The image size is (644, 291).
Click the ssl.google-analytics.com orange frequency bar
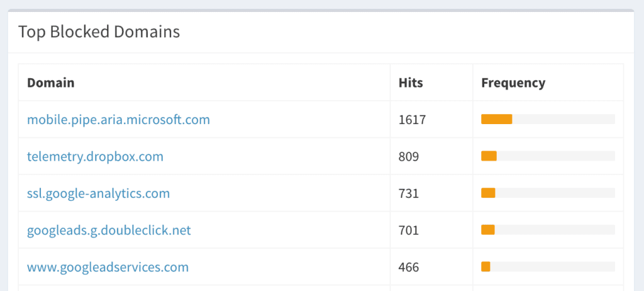488,193
